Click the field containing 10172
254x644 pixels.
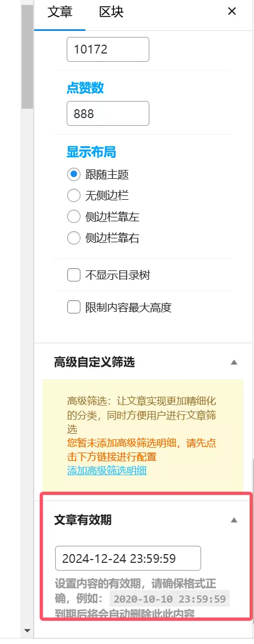coord(108,49)
